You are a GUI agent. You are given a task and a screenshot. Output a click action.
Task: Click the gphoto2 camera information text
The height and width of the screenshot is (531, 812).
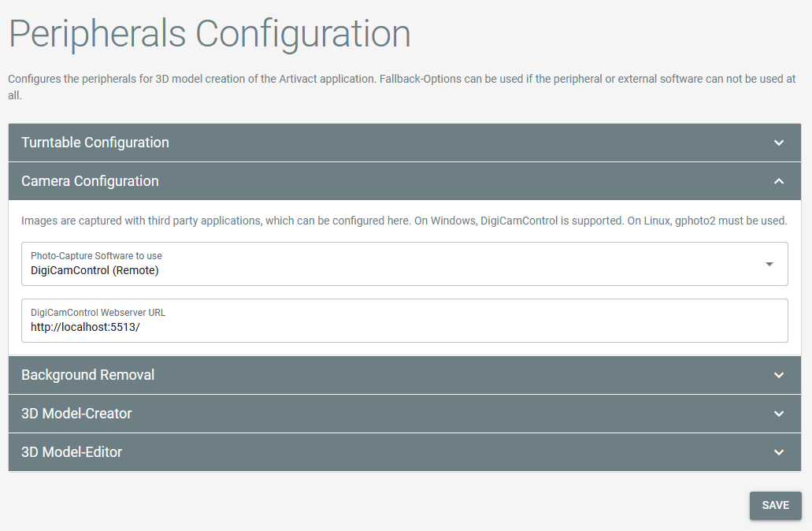pyautogui.click(x=404, y=221)
